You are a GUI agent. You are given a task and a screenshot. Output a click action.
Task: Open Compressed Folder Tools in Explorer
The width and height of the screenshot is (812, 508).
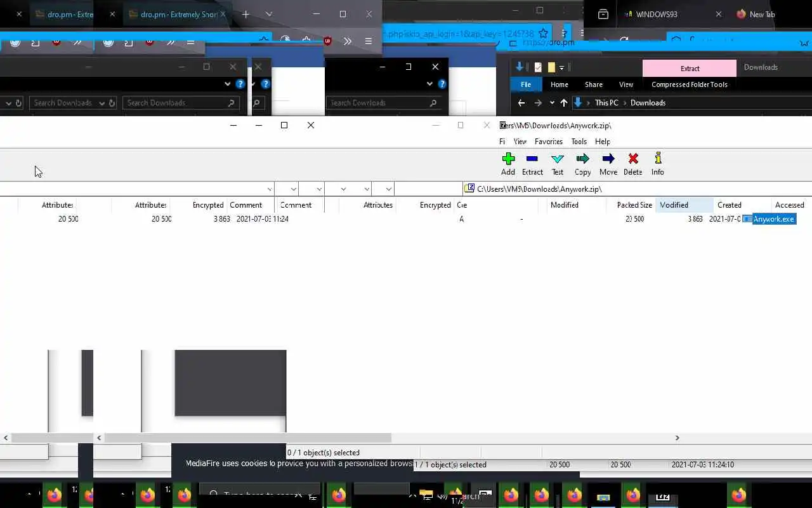(x=690, y=84)
